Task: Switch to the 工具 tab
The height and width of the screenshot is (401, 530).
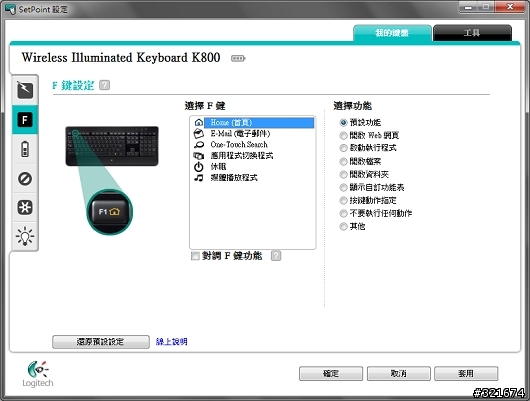Action: tap(472, 33)
